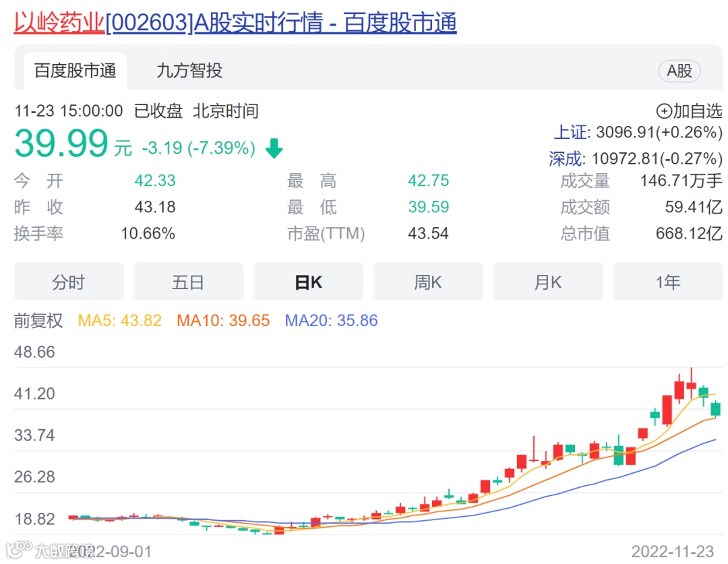Click the 最低 value 39.59
The height and width of the screenshot is (564, 728).
click(x=429, y=207)
